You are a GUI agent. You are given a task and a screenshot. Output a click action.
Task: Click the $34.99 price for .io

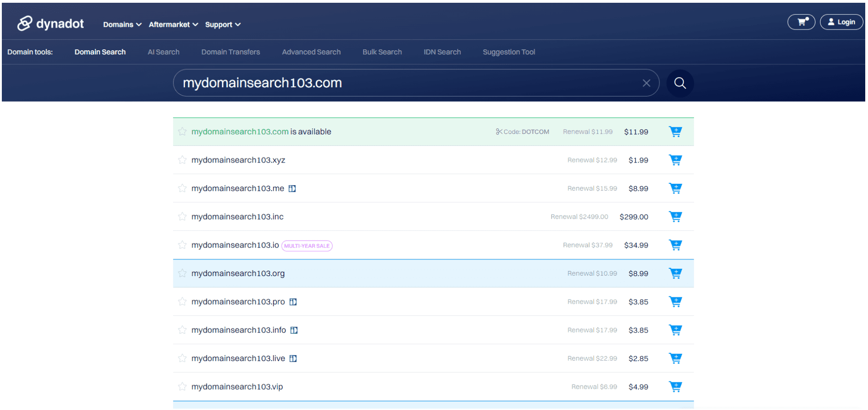click(x=636, y=245)
